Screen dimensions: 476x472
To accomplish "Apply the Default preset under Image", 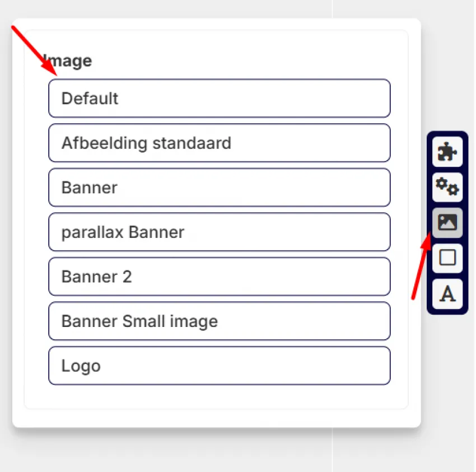I will click(219, 98).
